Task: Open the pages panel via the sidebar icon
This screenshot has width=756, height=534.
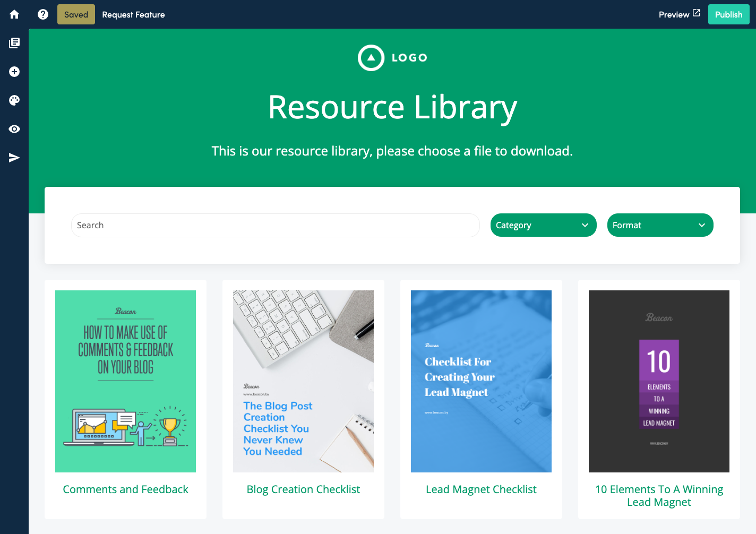Action: (14, 43)
